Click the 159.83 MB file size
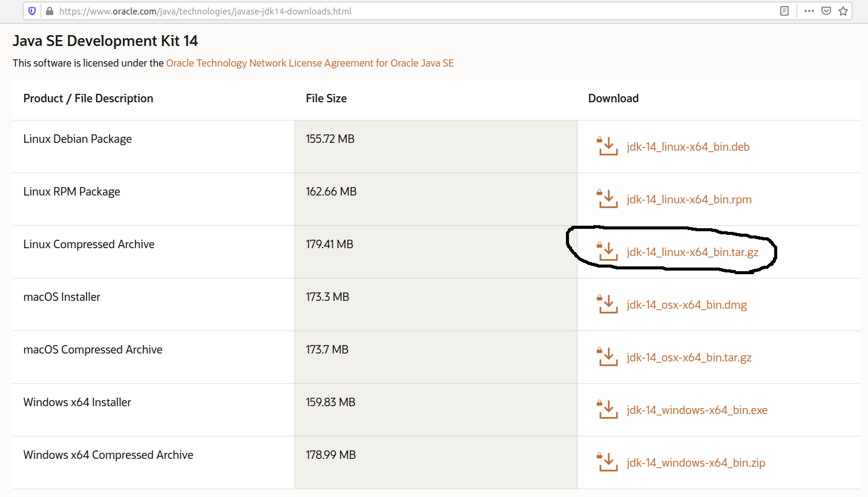This screenshot has height=497, width=868. tap(331, 402)
